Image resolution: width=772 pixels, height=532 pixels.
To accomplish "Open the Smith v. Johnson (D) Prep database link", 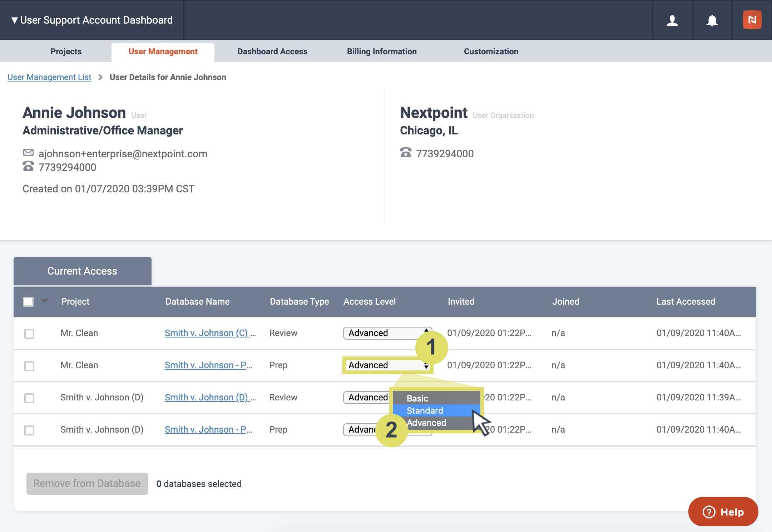I will pyautogui.click(x=208, y=429).
